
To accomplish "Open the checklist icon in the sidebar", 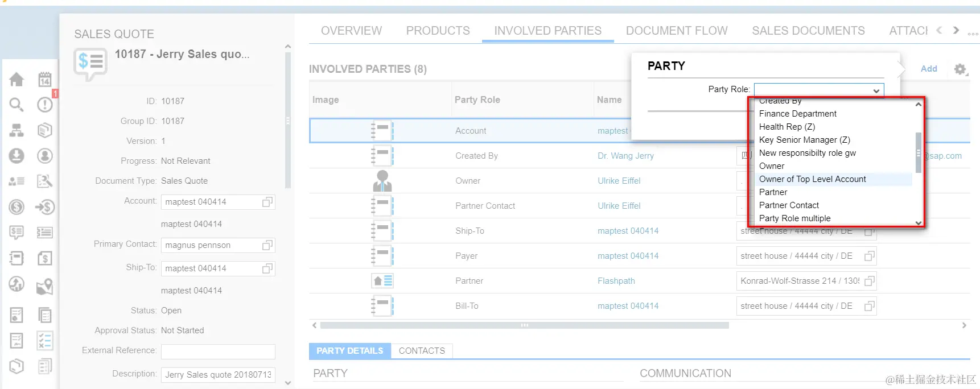I will click(45, 341).
